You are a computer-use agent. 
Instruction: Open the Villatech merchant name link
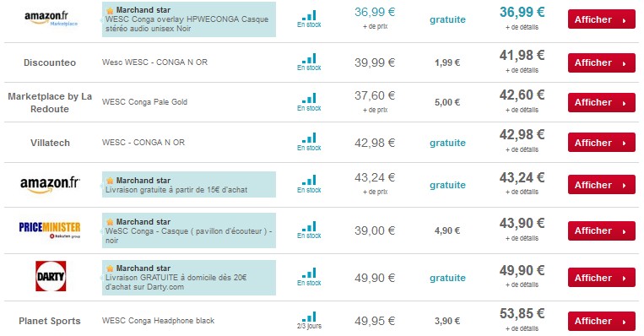click(50, 143)
